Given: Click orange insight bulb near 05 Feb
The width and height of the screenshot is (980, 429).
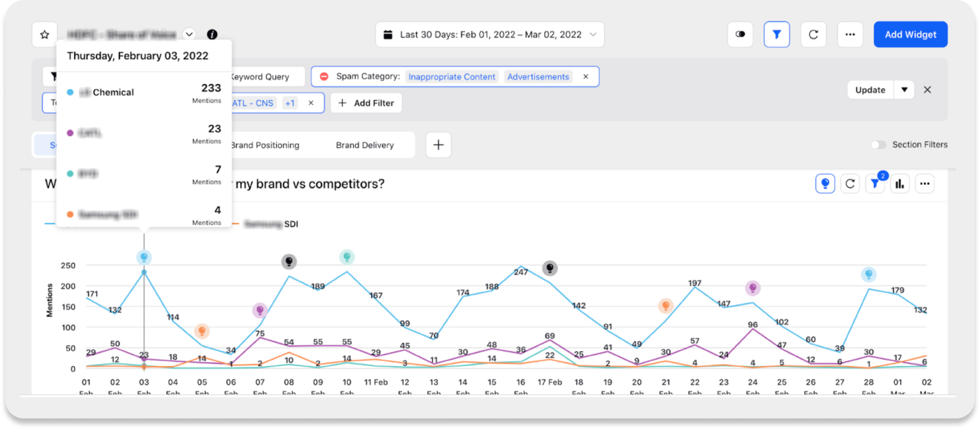Looking at the screenshot, I should [x=202, y=331].
